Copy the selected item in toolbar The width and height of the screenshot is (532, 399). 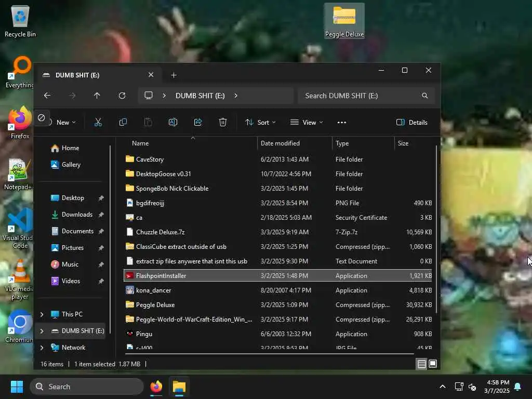123,123
